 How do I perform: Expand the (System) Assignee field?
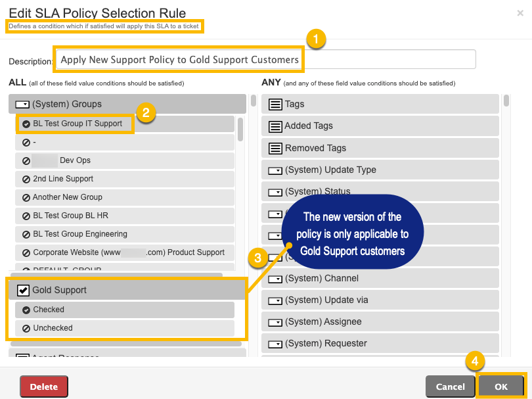[380, 321]
